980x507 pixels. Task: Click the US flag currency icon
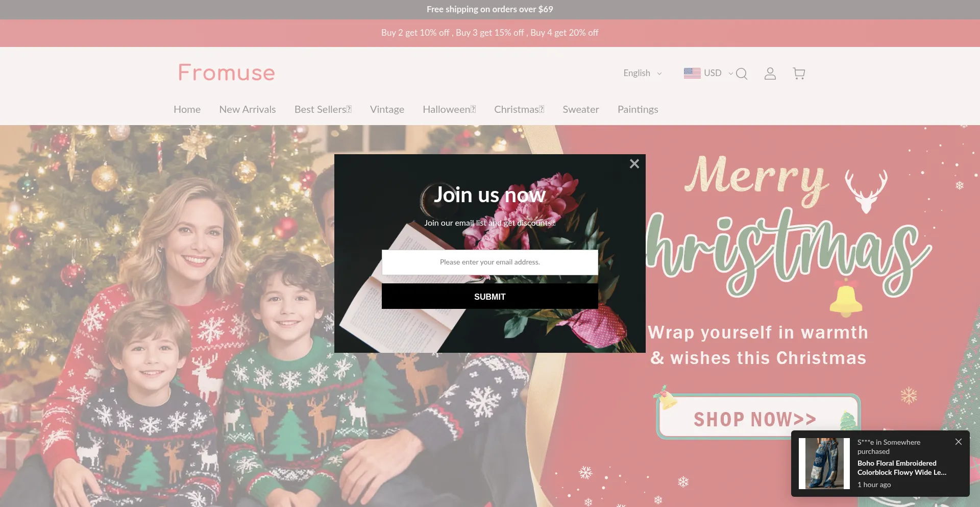(x=692, y=73)
